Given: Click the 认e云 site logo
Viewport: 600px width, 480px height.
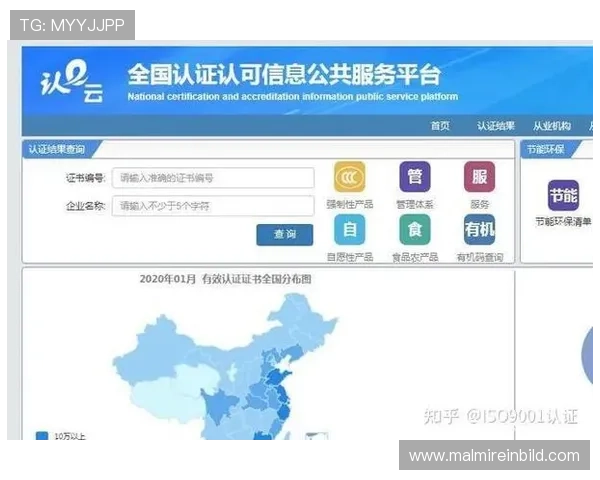Looking at the screenshot, I should (x=72, y=82).
